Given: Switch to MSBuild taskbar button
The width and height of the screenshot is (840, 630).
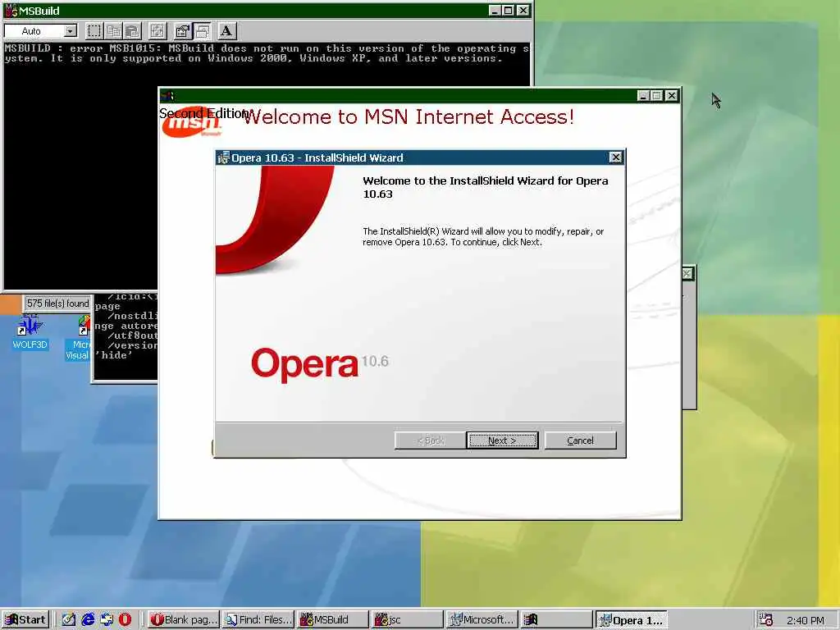Looking at the screenshot, I should point(332,620).
